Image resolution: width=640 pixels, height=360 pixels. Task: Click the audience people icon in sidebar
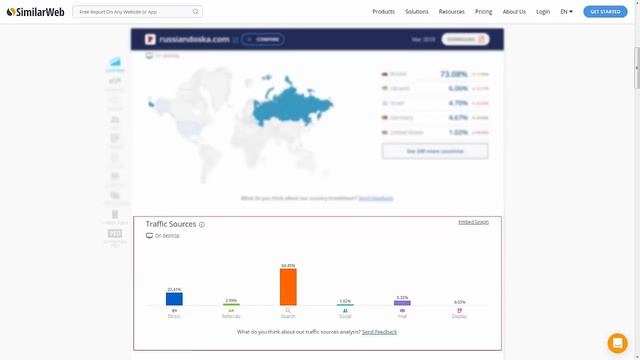click(x=115, y=120)
